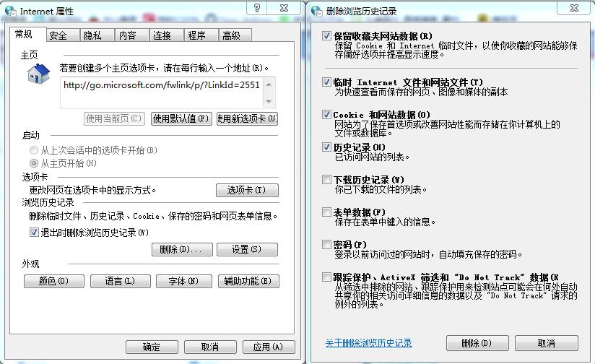This screenshot has height=364, width=595.
Task: Click the 你已下载的文件的列表 description text
Action: [381, 189]
